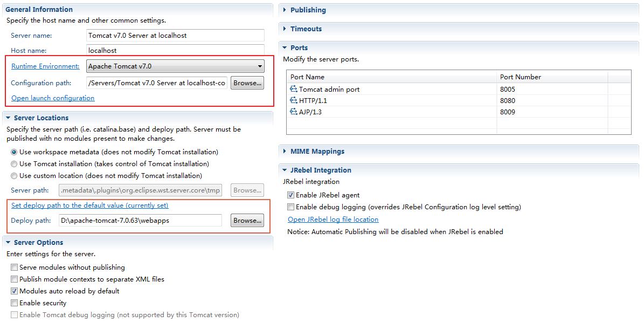Click the Tomcat admin port row icon
Image resolution: width=644 pixels, height=329 pixels.
(293, 89)
